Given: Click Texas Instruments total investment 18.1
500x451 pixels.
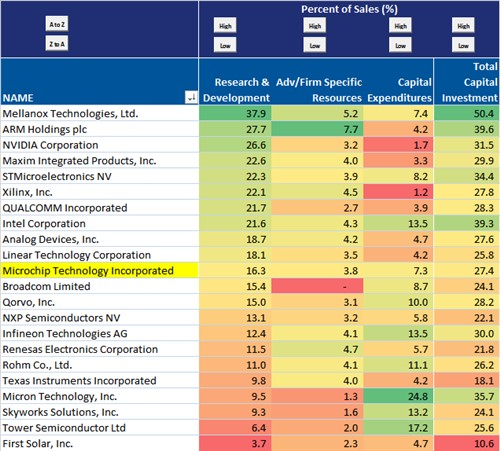Looking at the screenshot, I should tap(467, 380).
